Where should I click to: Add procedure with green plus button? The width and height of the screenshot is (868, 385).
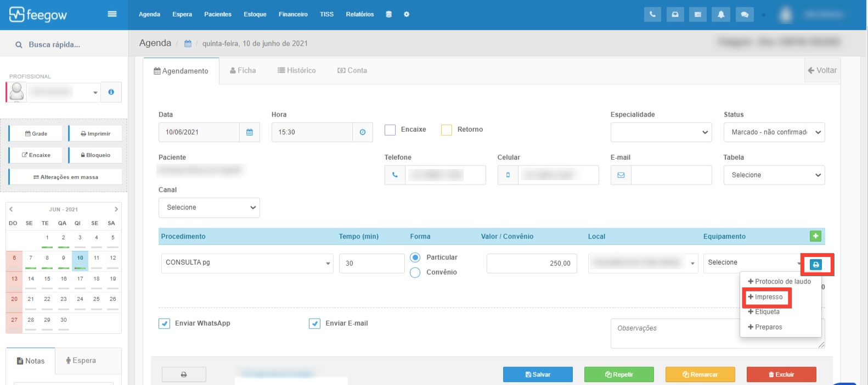[815, 236]
